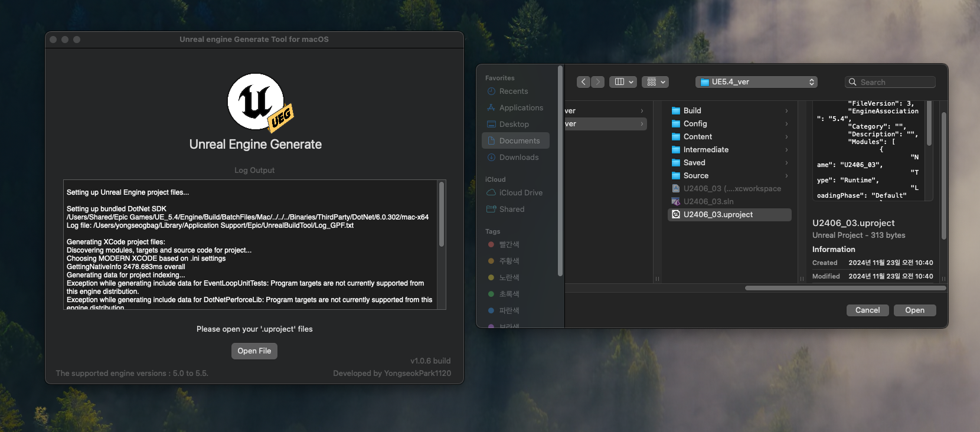Expand the Saved folder chevron

pyautogui.click(x=786, y=163)
